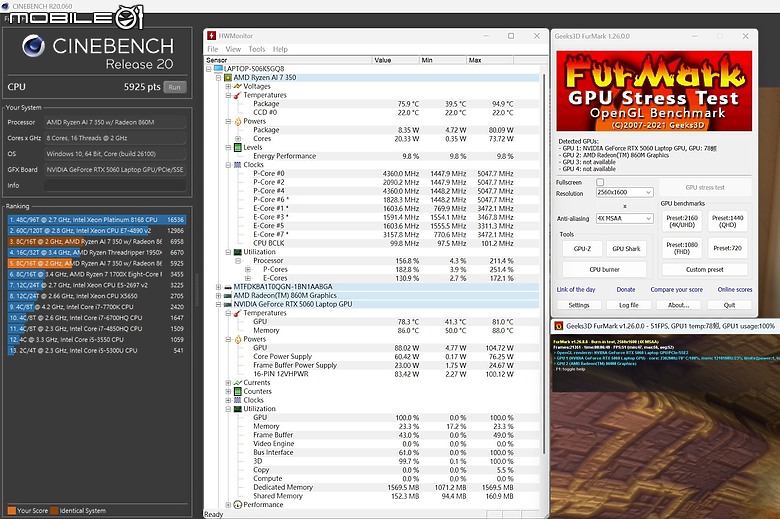Image resolution: width=780 pixels, height=519 pixels.
Task: Click the CPU Utilization icon
Action: (238, 252)
